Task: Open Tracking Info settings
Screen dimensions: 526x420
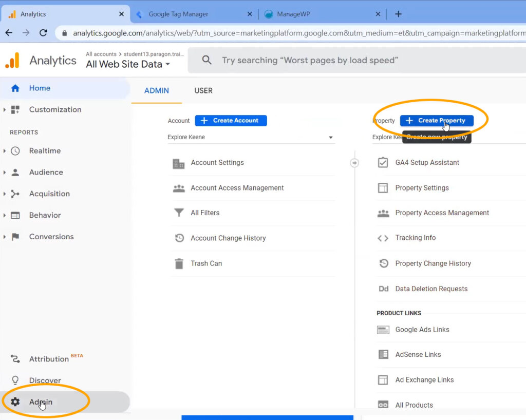Action: [415, 238]
